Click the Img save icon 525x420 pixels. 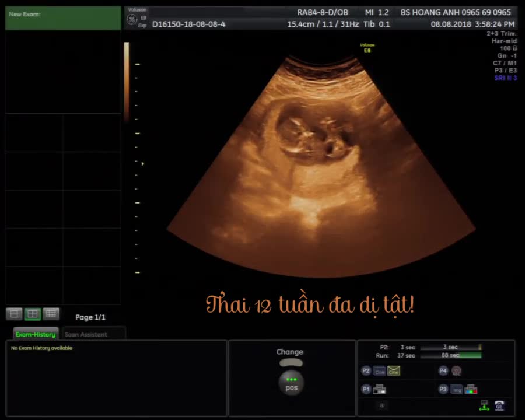click(x=457, y=390)
